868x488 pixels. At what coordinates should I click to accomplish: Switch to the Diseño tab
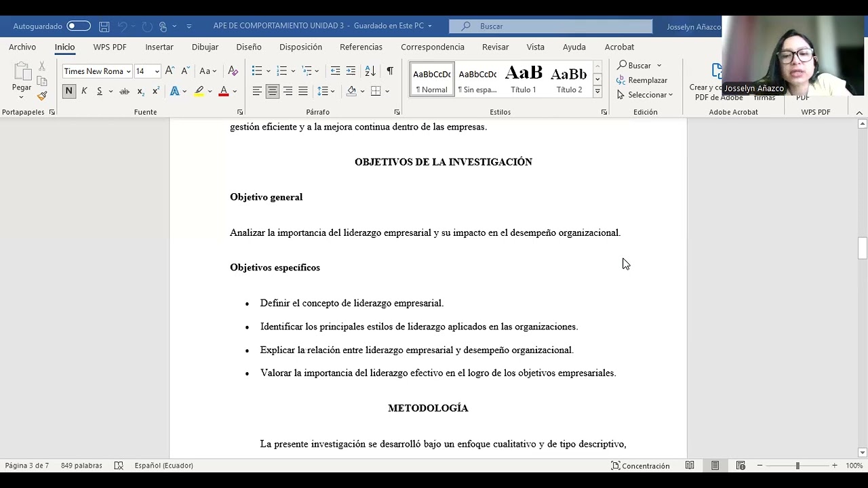click(249, 47)
